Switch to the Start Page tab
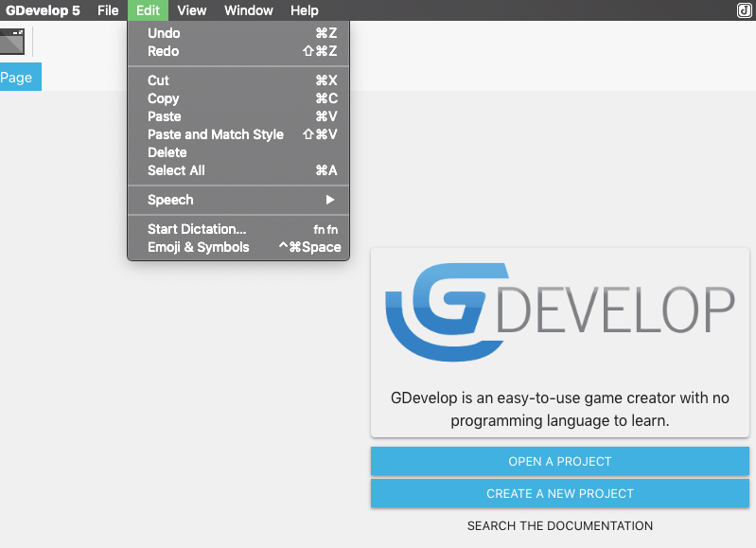Viewport: 756px width, 548px height. (x=20, y=78)
